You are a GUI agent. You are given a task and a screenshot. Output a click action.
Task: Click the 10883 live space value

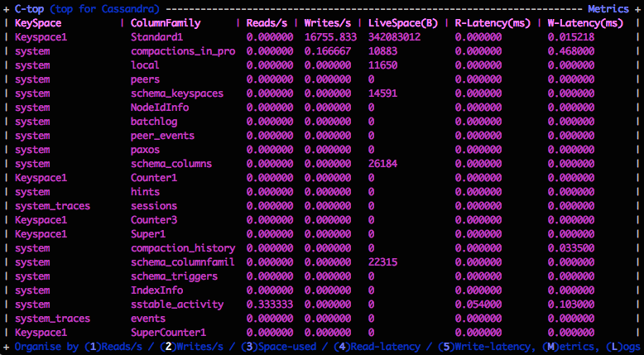382,51
